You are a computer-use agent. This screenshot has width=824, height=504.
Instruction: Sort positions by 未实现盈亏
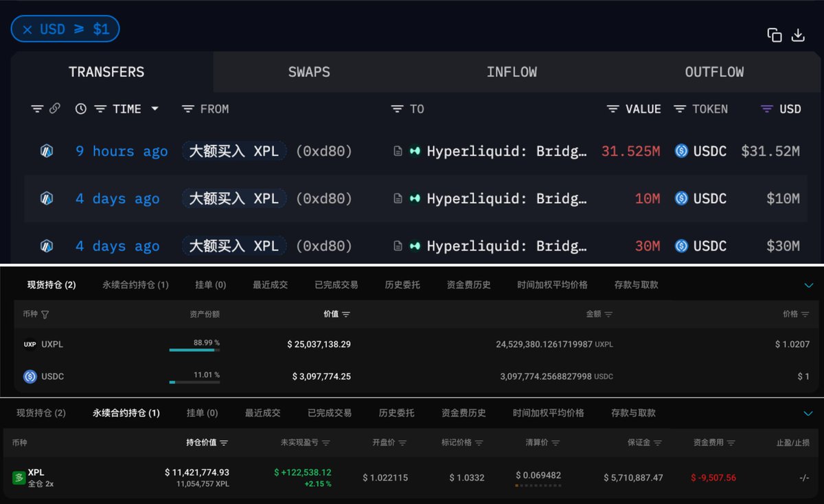tap(305, 443)
